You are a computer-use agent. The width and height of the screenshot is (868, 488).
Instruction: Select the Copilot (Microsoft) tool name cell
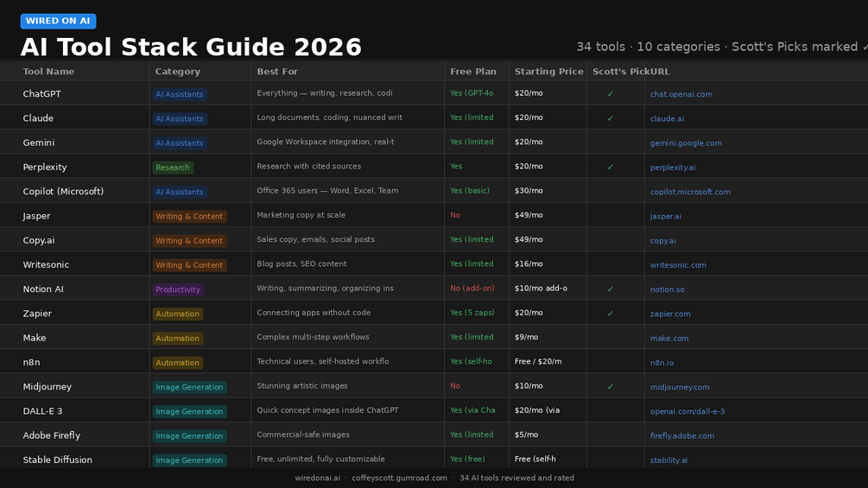(75, 191)
